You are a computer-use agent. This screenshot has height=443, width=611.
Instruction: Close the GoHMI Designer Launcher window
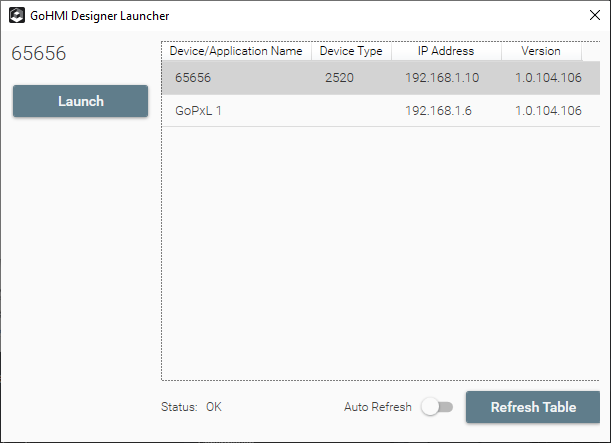(x=595, y=15)
